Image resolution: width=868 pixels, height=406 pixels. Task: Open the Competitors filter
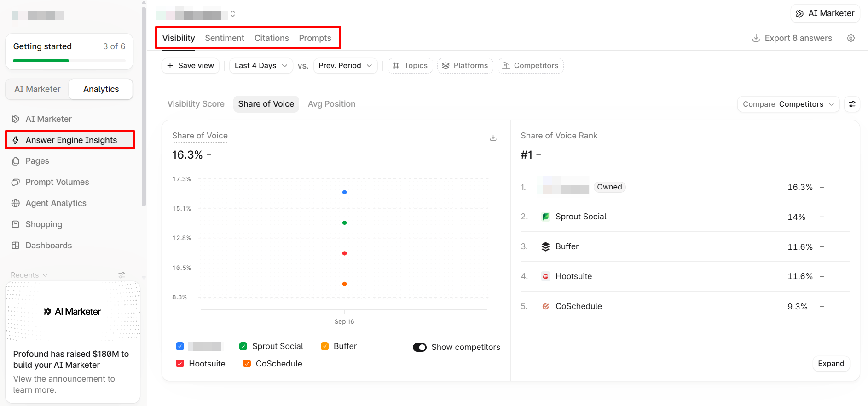[x=530, y=66]
